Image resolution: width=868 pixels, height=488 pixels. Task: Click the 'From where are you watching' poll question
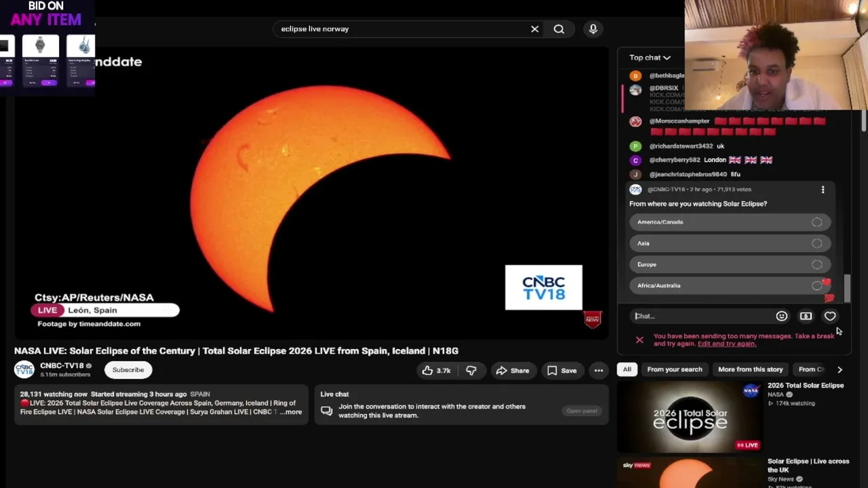(x=698, y=204)
